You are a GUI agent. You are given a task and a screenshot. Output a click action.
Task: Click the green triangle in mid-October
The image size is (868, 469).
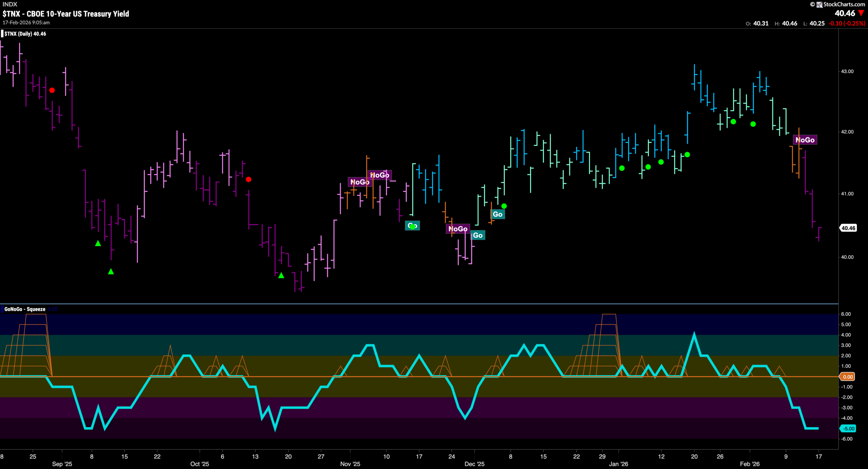(x=281, y=275)
